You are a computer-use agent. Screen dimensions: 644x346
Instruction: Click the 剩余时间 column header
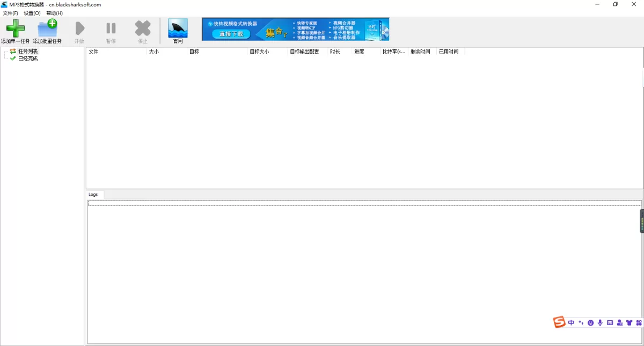pos(423,51)
